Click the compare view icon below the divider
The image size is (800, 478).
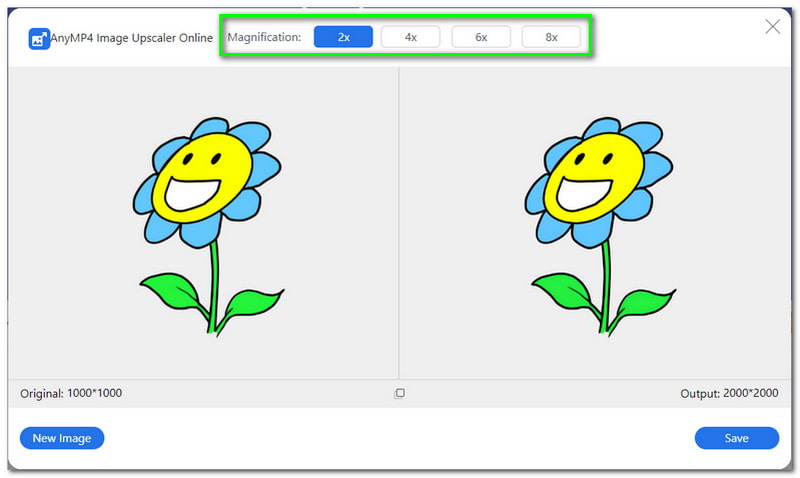pyautogui.click(x=399, y=393)
